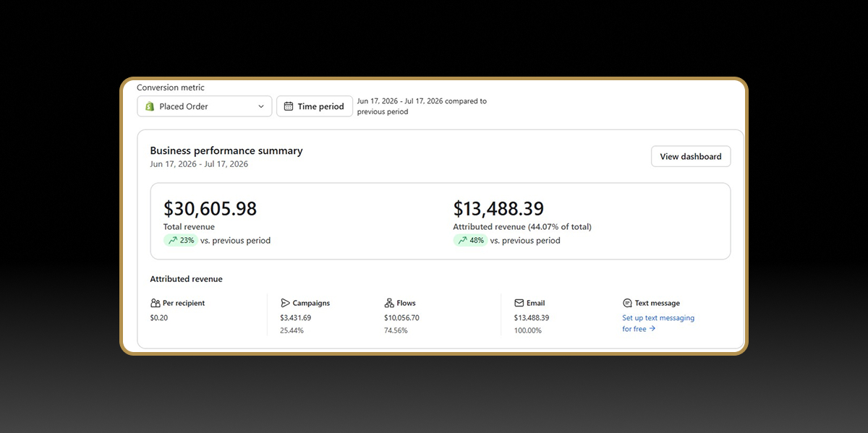Click the Per recipient people icon

coord(155,303)
